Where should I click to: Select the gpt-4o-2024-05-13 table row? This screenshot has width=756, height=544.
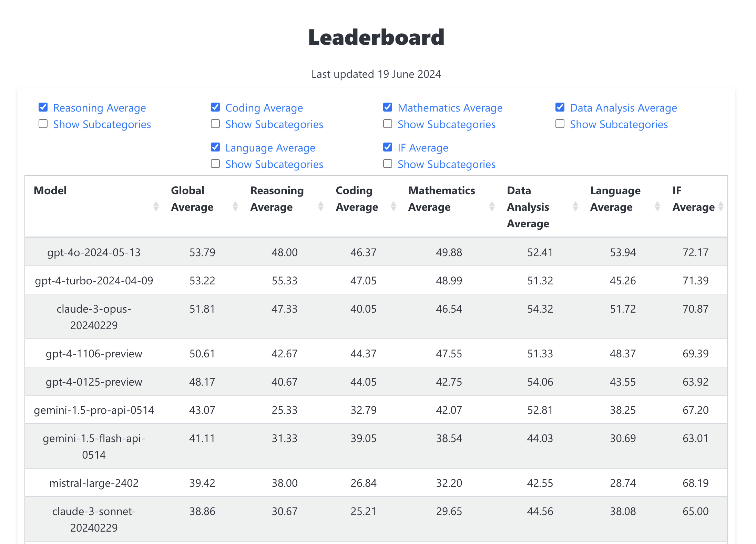(x=376, y=252)
